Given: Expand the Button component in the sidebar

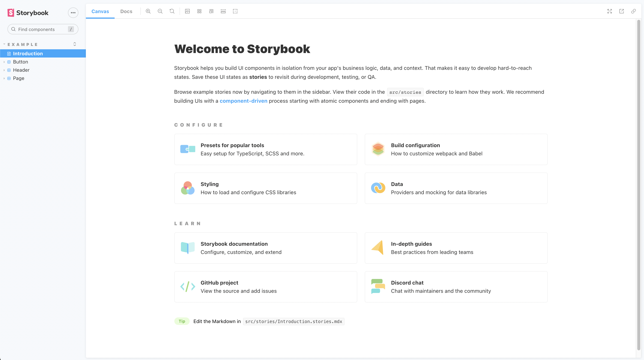Looking at the screenshot, I should pos(4,62).
